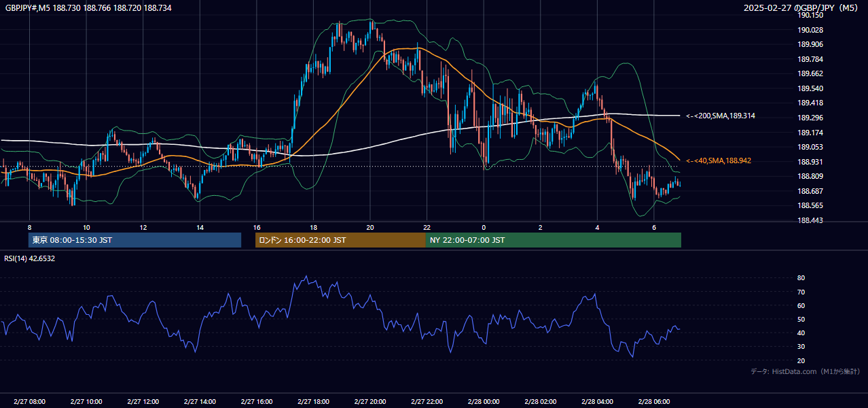Click price axis value 188.931

coord(810,162)
